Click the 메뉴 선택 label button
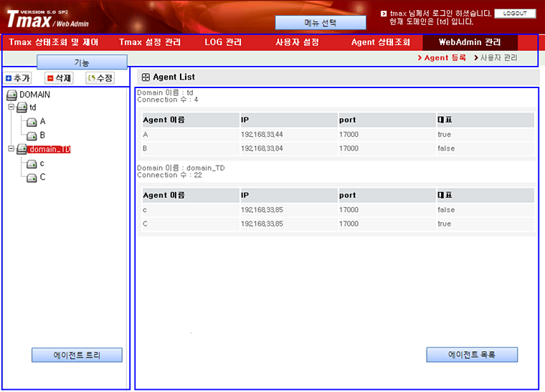 (x=321, y=23)
